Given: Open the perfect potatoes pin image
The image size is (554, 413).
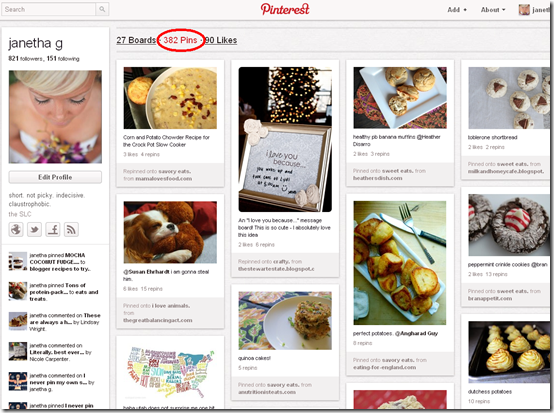Looking at the screenshot, I should point(400,263).
